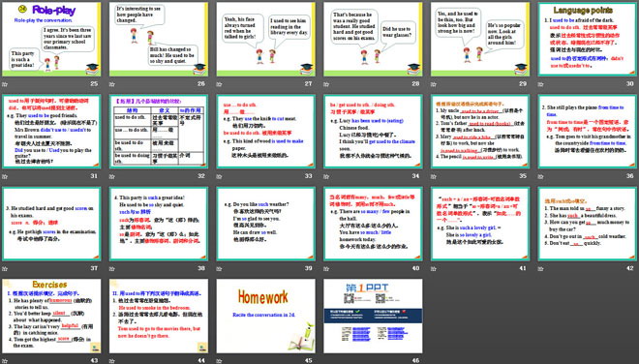
Task: Select slide 42 such or so exercise
Action: 588,224
